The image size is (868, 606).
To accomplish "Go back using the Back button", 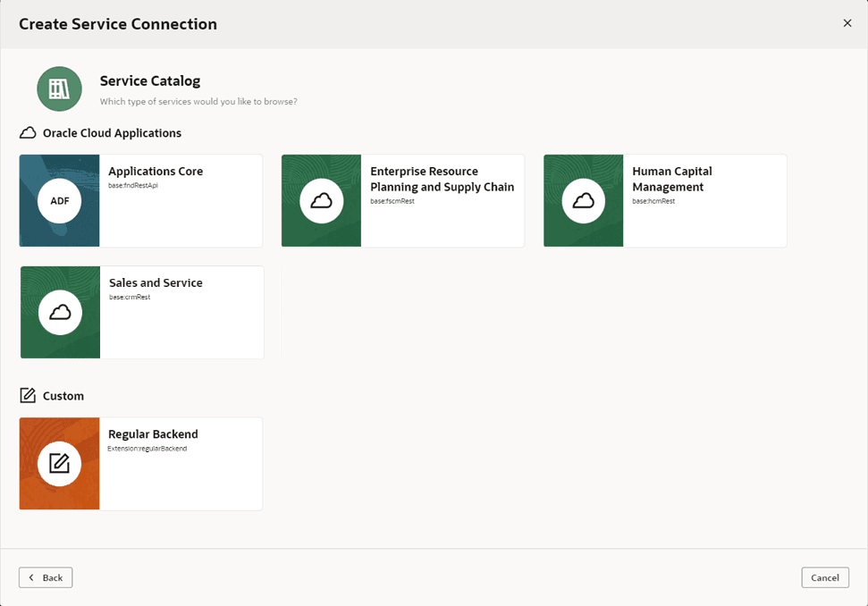I will [46, 577].
